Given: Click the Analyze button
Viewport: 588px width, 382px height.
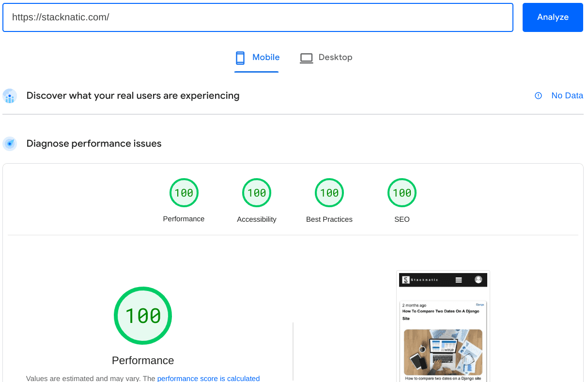Looking at the screenshot, I should (x=552, y=17).
